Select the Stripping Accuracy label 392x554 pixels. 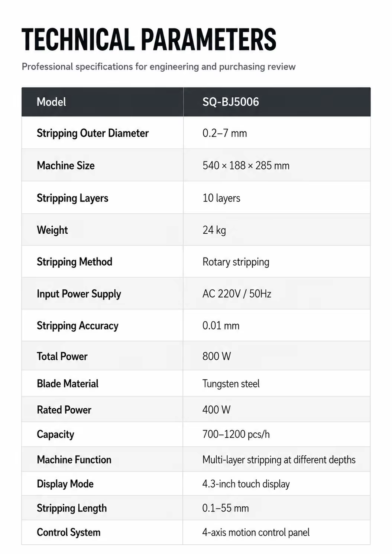(x=77, y=326)
